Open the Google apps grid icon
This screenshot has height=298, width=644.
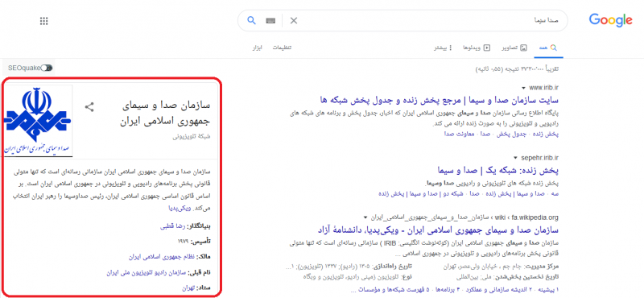44,21
